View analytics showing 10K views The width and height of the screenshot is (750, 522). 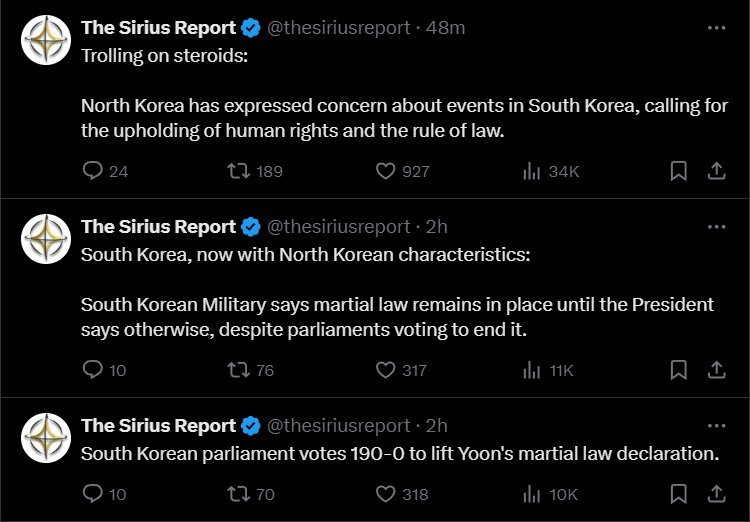click(x=551, y=494)
